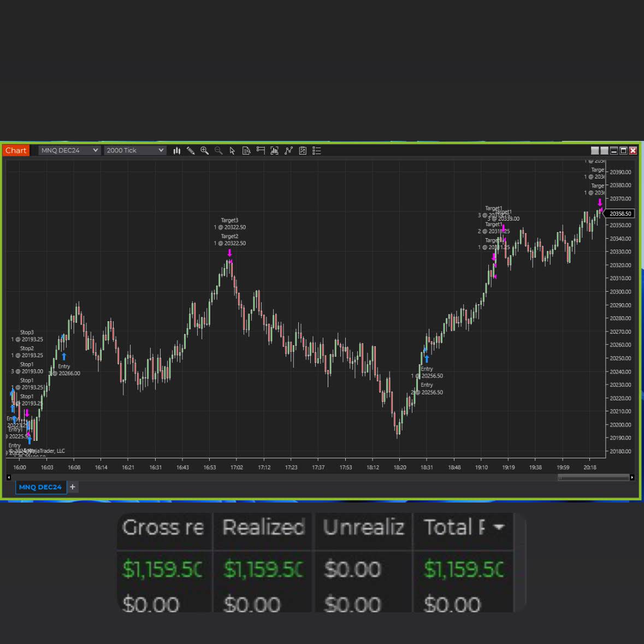Image resolution: width=644 pixels, height=644 pixels.
Task: Open the Data Box icon
Action: (x=246, y=151)
